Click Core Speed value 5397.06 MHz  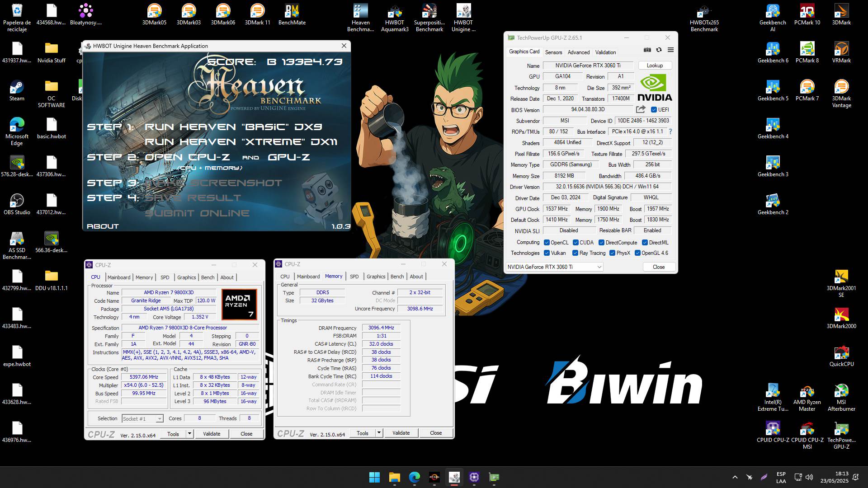coord(144,377)
